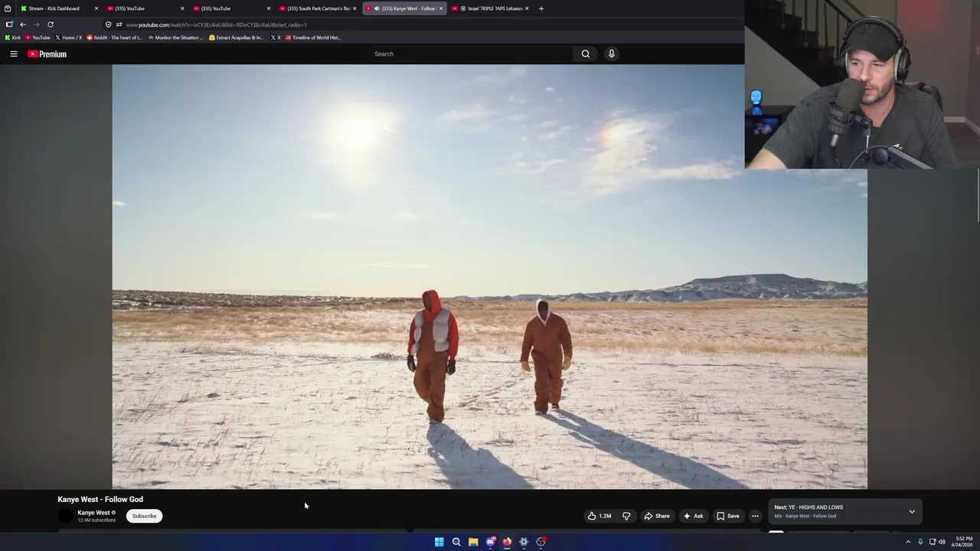
Task: Open the YouTube hamburger guide menu
Action: [13, 54]
